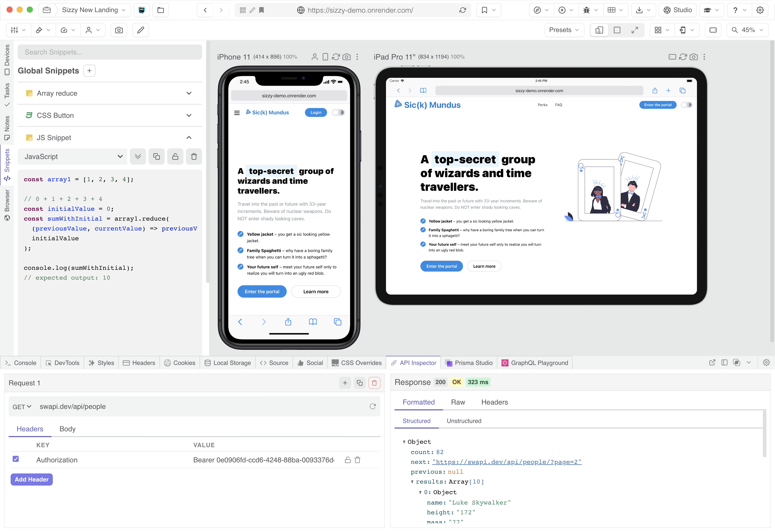Rotate the iPhone 11 device
The width and height of the screenshot is (775, 532).
[x=325, y=57]
